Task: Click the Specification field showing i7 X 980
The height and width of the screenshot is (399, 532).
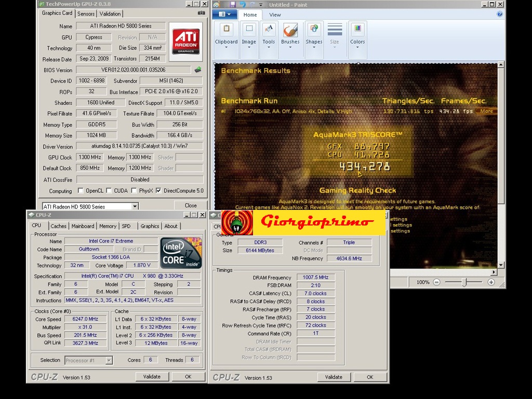Action: point(132,276)
